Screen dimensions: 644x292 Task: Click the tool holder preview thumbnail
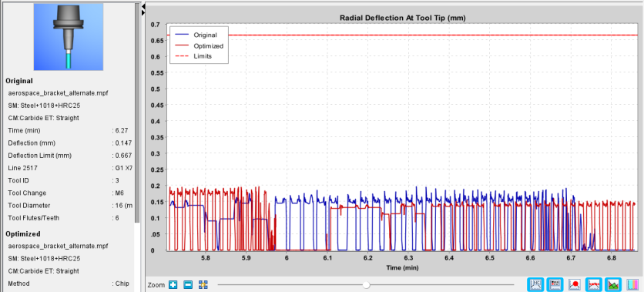[69, 37]
